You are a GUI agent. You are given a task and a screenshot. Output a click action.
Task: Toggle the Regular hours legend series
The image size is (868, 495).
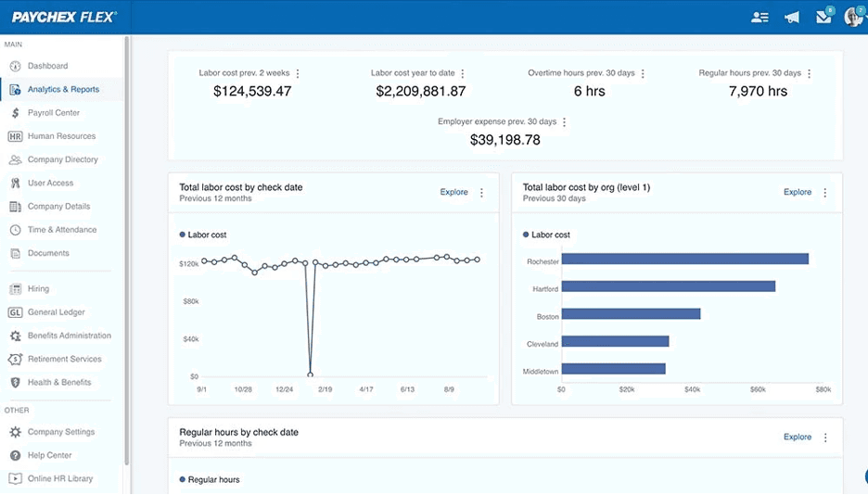210,479
